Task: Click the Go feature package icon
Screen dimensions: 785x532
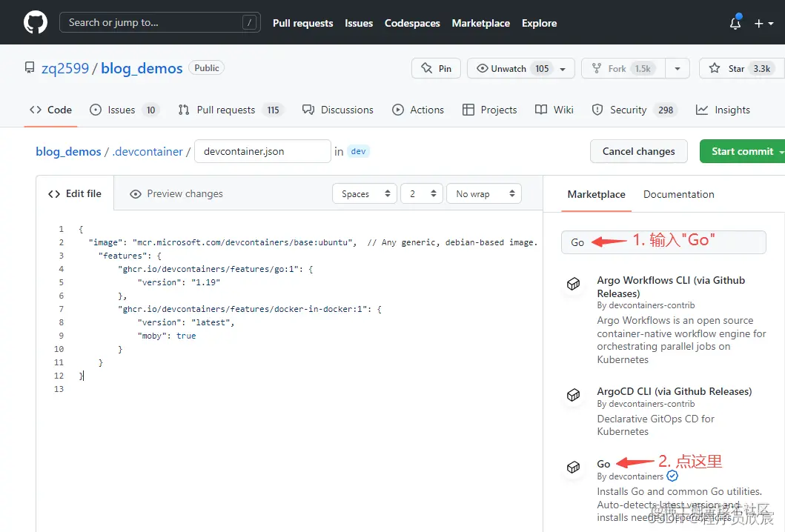Action: point(573,468)
